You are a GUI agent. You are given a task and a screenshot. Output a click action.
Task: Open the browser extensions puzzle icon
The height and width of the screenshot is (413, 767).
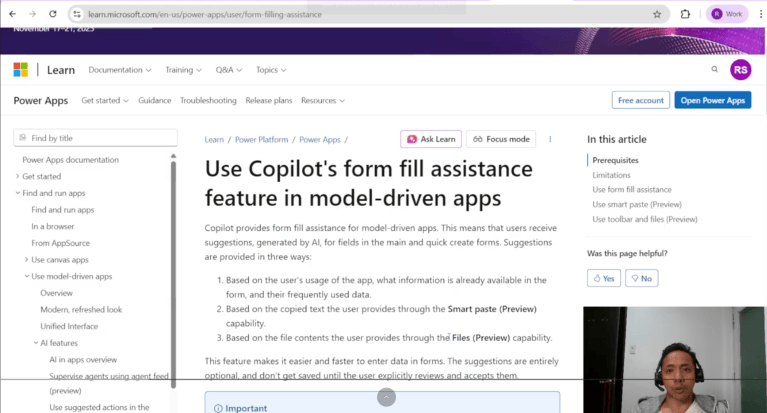[x=685, y=14]
